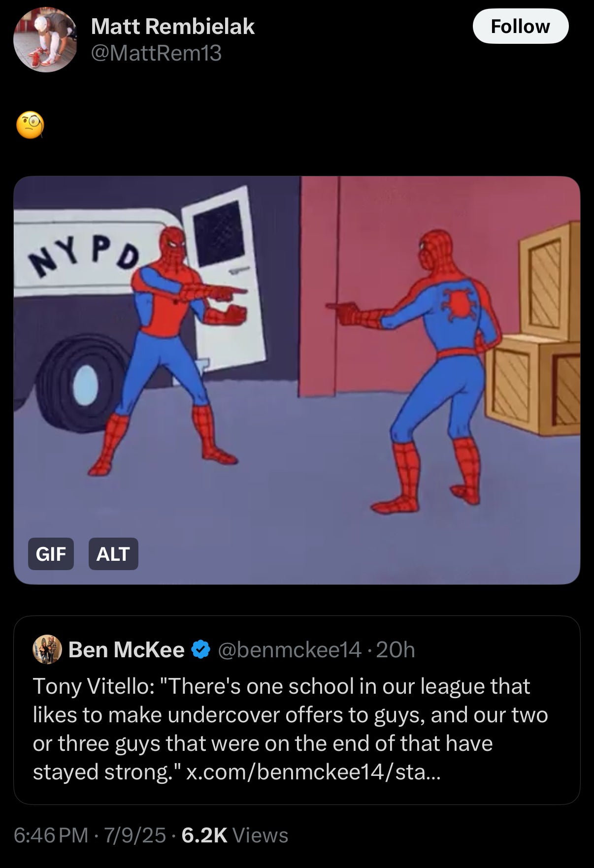
Task: View the ALT text badge
Action: tap(113, 555)
